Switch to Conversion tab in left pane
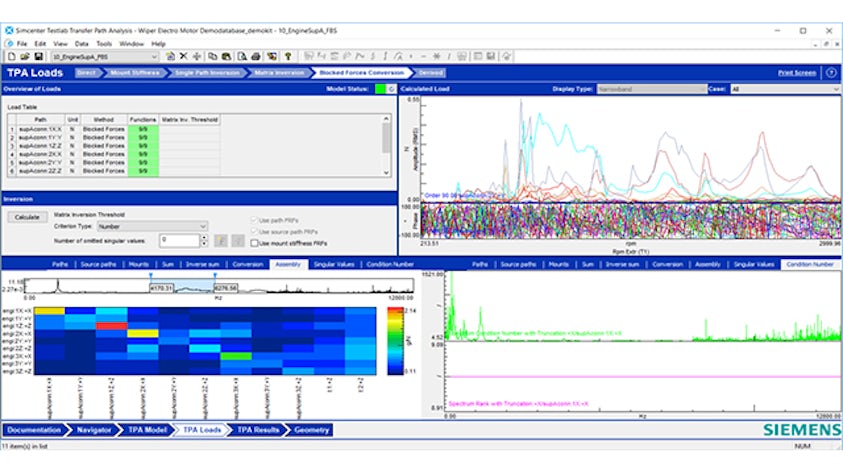Image resolution: width=843 pixels, height=474 pixels. coord(248,264)
